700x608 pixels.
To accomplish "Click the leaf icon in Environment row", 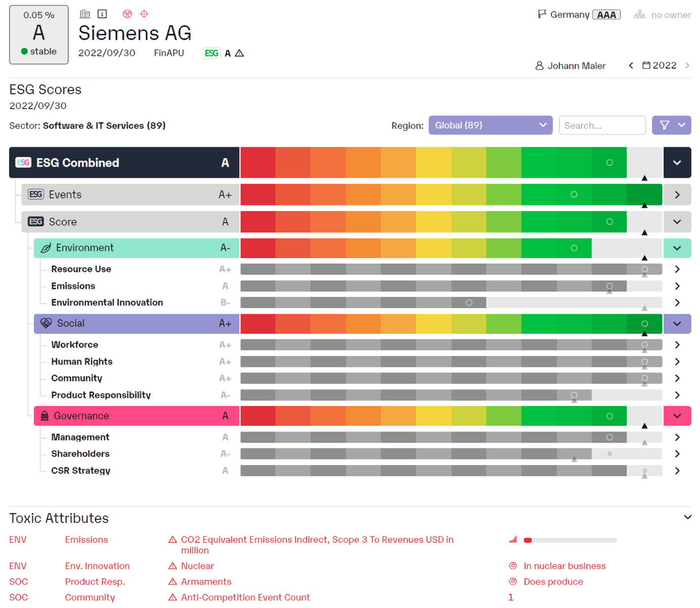I will [46, 248].
